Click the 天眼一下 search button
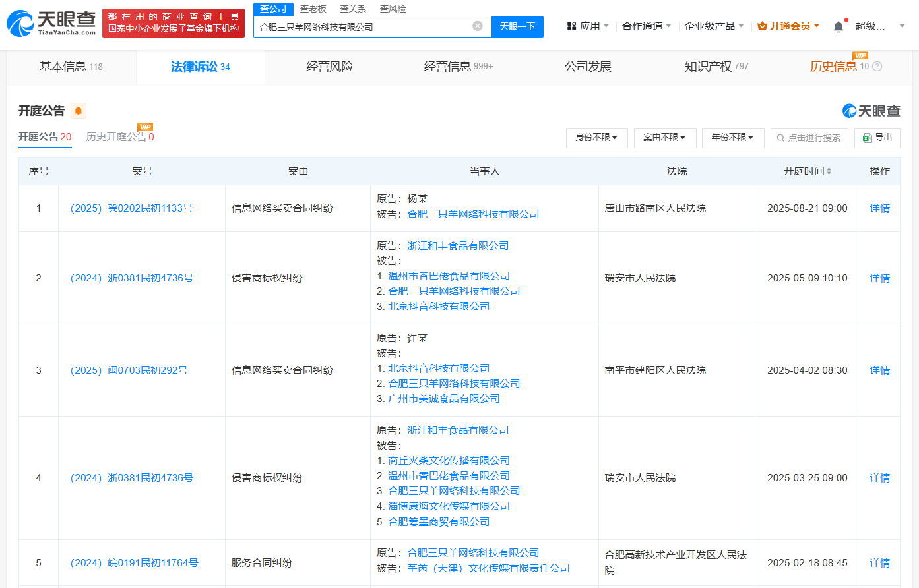Image resolution: width=919 pixels, height=588 pixels. 517,26
